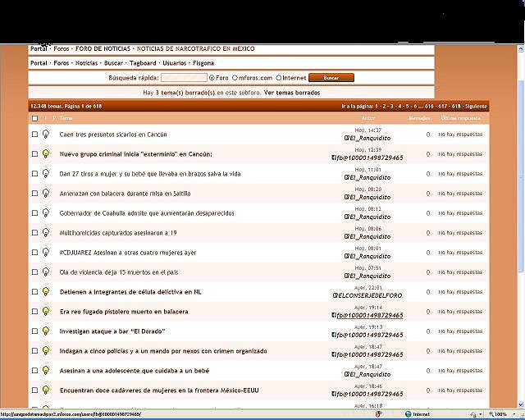Check the box for 'Gobernador de Coahuila admite'
Viewport: 525px width, 420px height.
point(34,213)
